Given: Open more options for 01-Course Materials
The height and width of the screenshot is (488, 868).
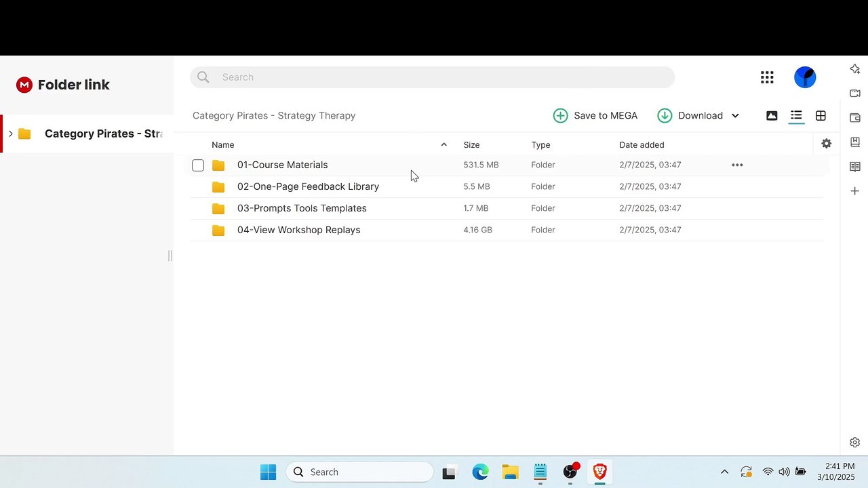Looking at the screenshot, I should click(737, 165).
